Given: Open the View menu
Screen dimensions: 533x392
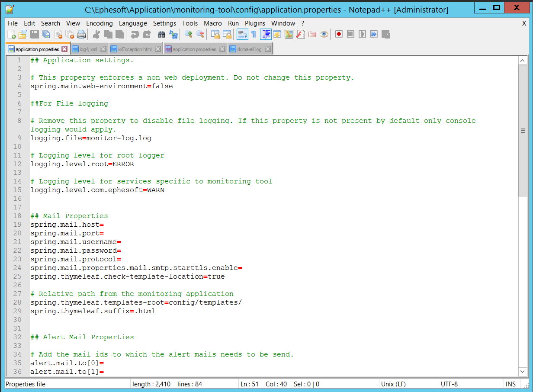Looking at the screenshot, I should pos(73,23).
